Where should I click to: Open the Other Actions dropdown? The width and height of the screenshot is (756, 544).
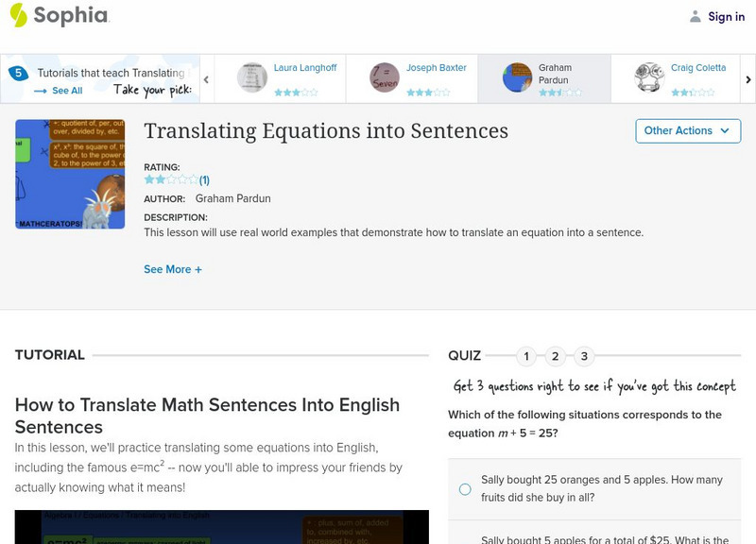[x=687, y=130]
